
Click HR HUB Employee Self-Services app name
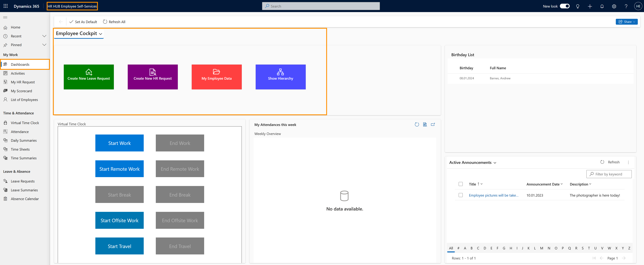pos(72,6)
